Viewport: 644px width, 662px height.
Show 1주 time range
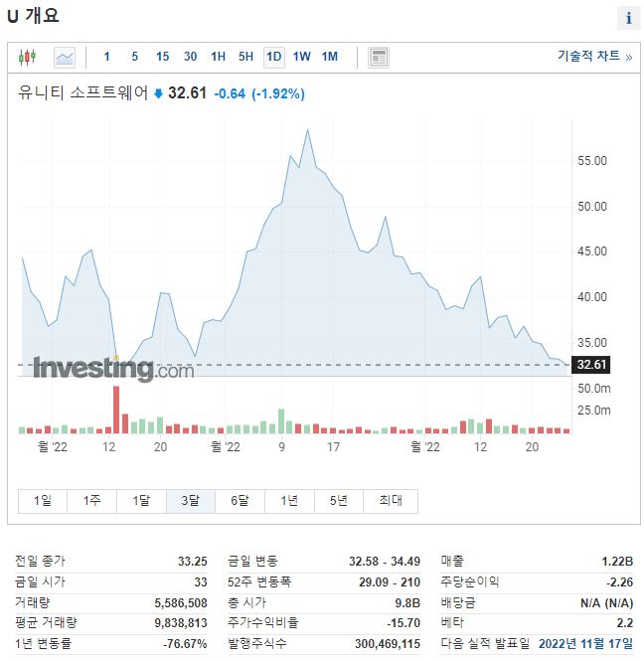point(92,501)
